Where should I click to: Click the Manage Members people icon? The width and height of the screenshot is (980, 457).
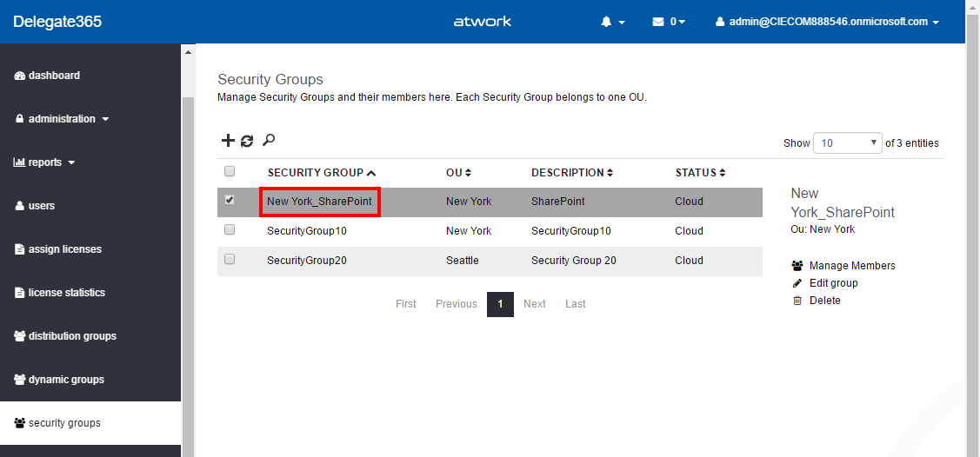(797, 266)
